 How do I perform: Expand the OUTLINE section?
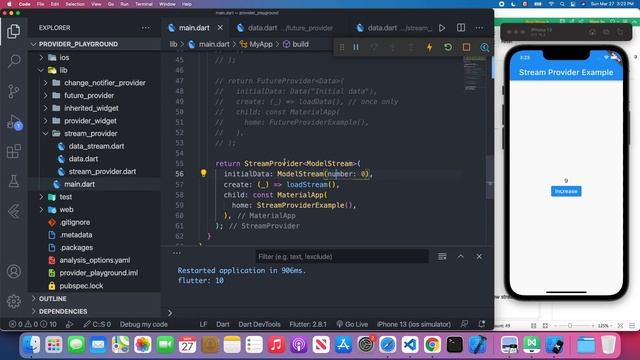pyautogui.click(x=53, y=299)
